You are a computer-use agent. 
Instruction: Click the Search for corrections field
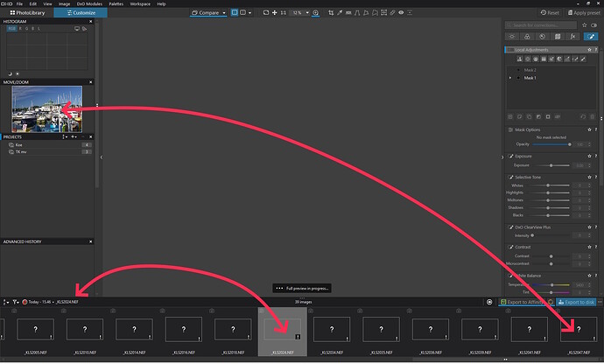540,25
